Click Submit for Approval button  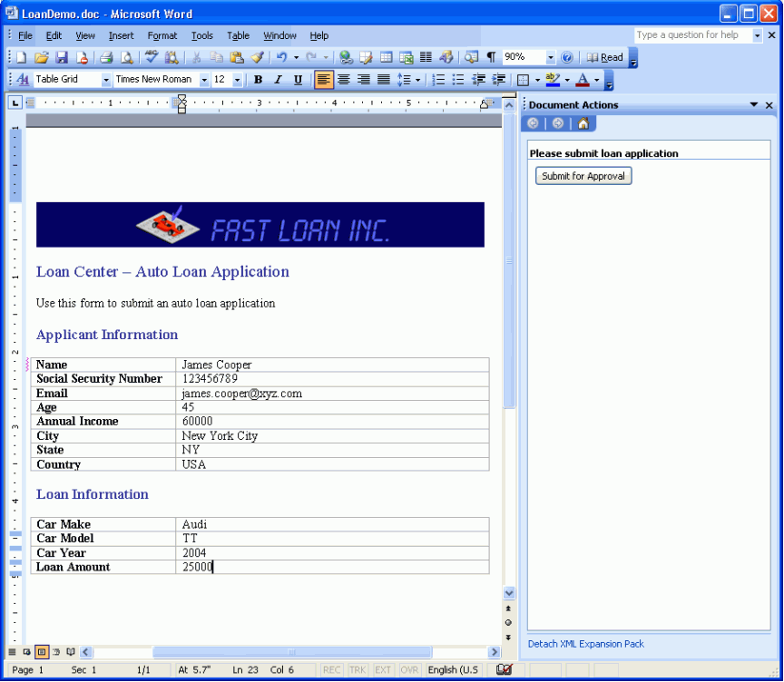tap(583, 176)
